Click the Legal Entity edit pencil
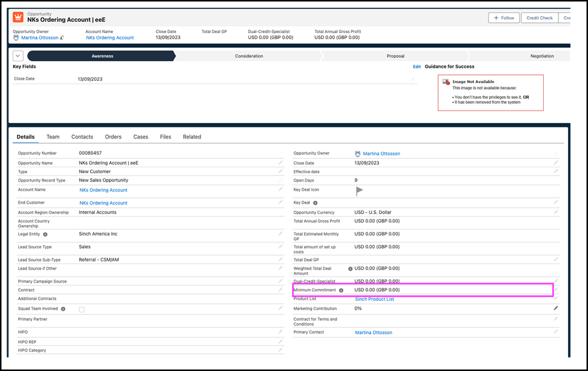588x371 pixels. pyautogui.click(x=280, y=233)
